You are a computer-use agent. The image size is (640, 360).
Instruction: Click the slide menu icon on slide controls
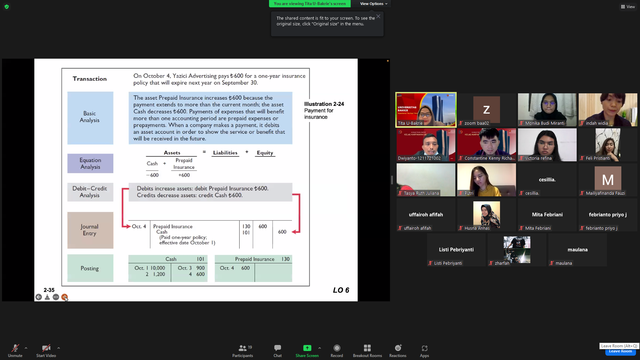[x=56, y=297]
